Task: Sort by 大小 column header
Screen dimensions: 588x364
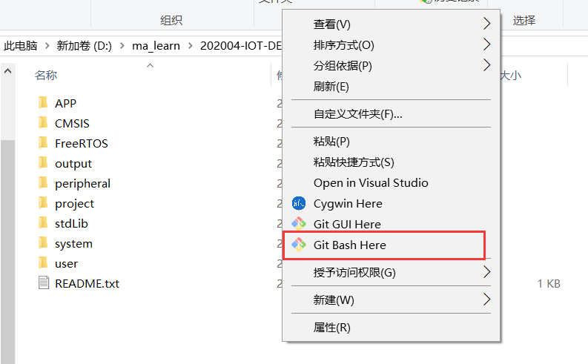Action: pyautogui.click(x=511, y=76)
